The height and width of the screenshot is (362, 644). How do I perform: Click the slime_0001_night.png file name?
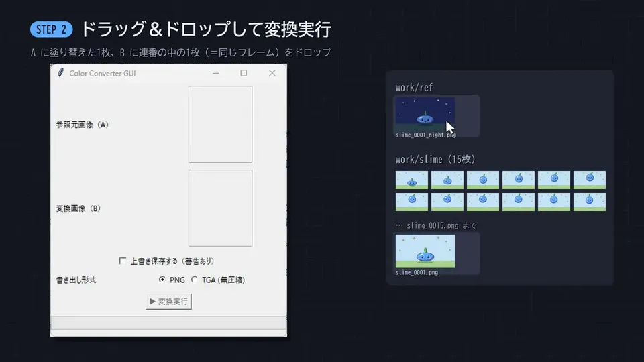click(426, 135)
